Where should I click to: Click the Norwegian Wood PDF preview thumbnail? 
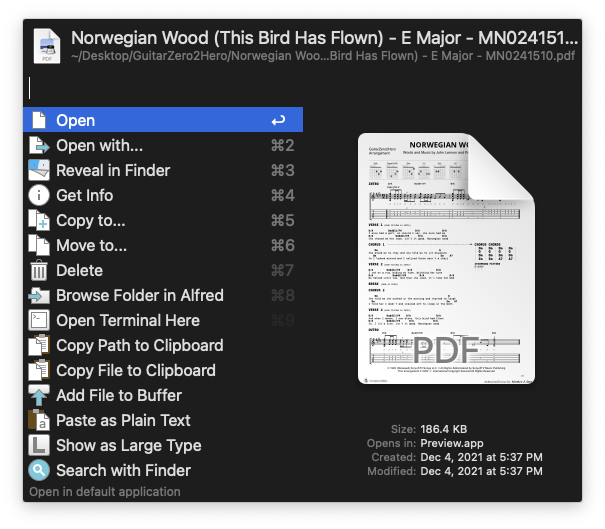tap(446, 259)
